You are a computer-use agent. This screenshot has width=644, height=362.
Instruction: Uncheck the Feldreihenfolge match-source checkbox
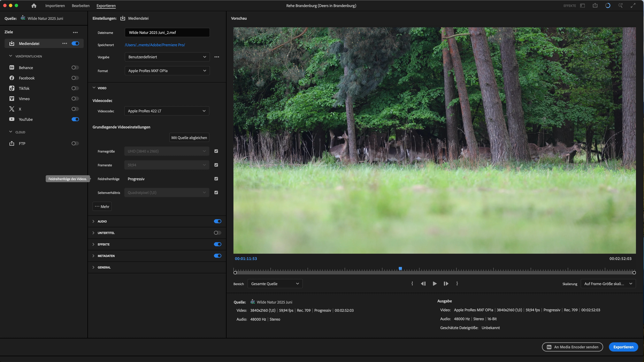tap(216, 179)
